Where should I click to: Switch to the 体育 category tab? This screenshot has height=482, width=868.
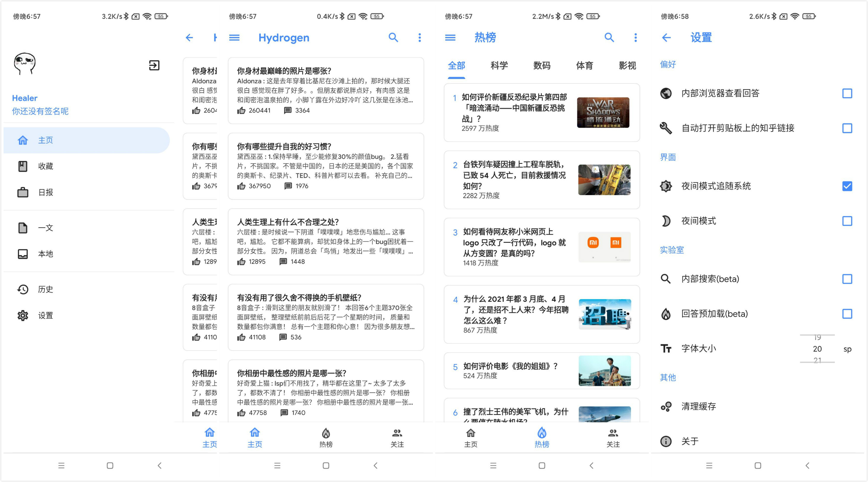click(585, 65)
